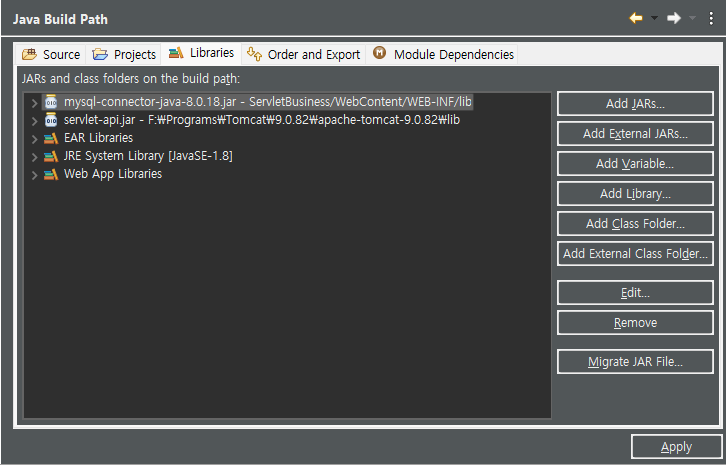Click the Add Library... button
The width and height of the screenshot is (726, 466).
pos(635,194)
